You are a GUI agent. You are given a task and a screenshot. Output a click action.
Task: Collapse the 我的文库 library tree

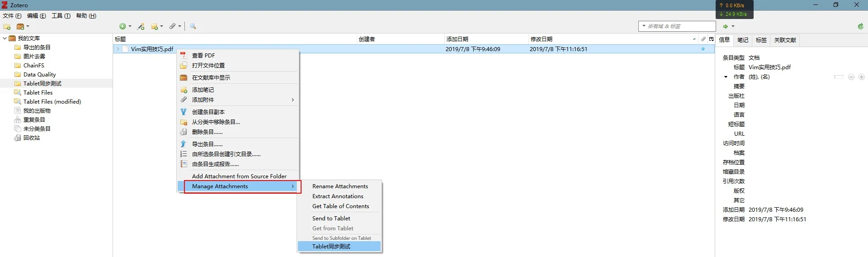5,38
